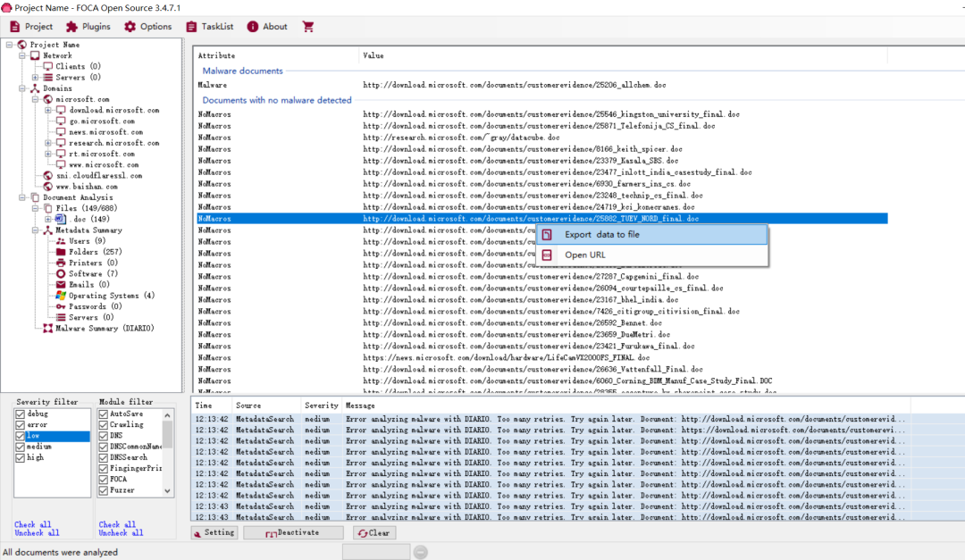Click the Clients network icon in tree
The image size is (965, 560).
tap(48, 66)
